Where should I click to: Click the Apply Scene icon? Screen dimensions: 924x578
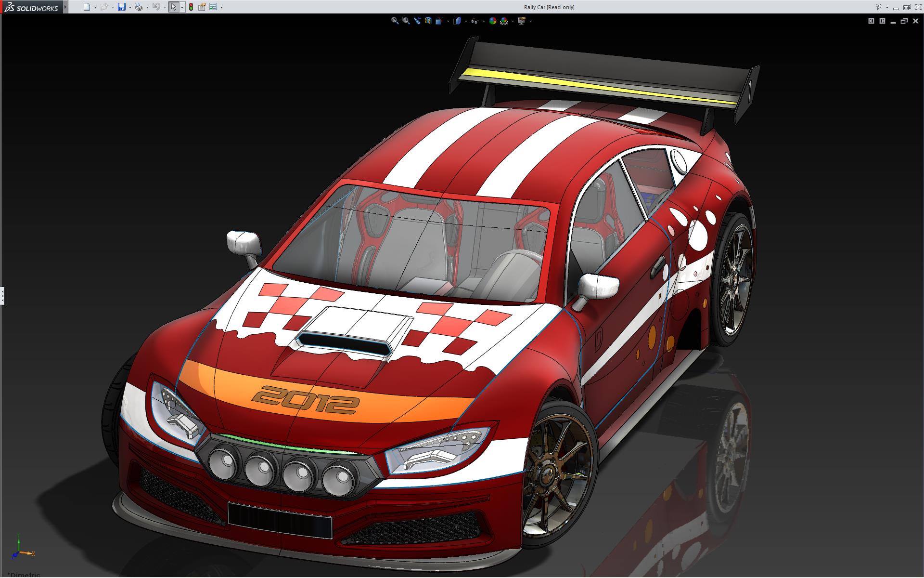pyautogui.click(x=504, y=21)
